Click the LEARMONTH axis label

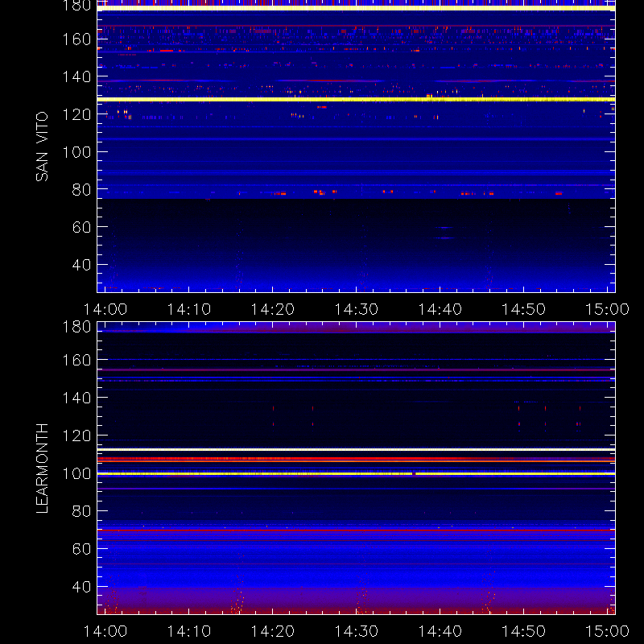pos(42,469)
